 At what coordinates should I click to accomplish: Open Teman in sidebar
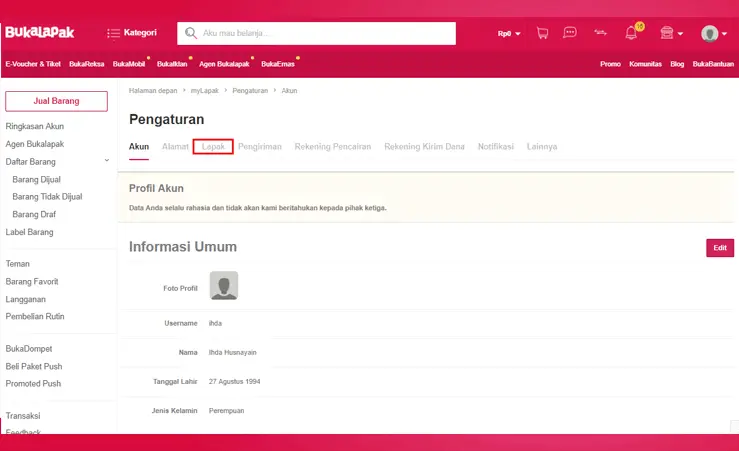[17, 264]
